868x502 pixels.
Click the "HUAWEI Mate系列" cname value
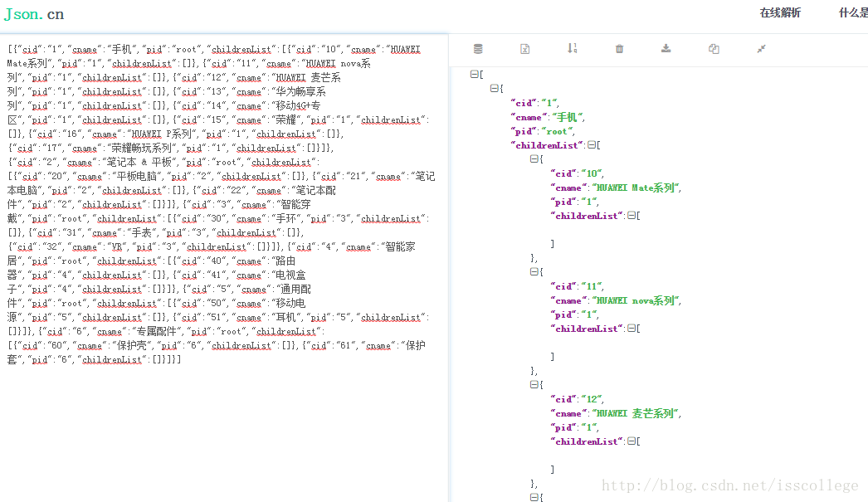[636, 188]
